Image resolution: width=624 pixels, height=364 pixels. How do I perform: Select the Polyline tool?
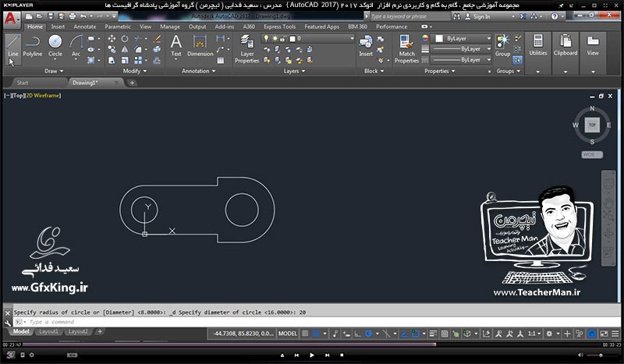click(x=32, y=46)
